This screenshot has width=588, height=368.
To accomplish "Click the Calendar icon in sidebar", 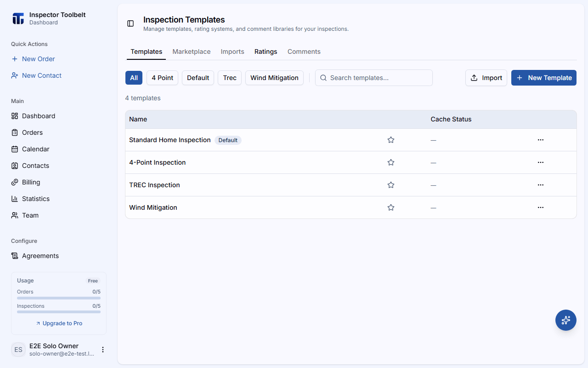I will (x=15, y=149).
